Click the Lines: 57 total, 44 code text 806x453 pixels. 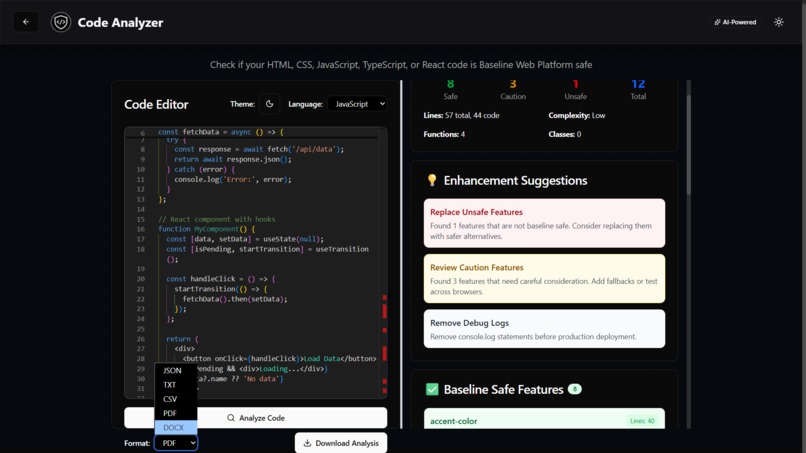point(461,115)
